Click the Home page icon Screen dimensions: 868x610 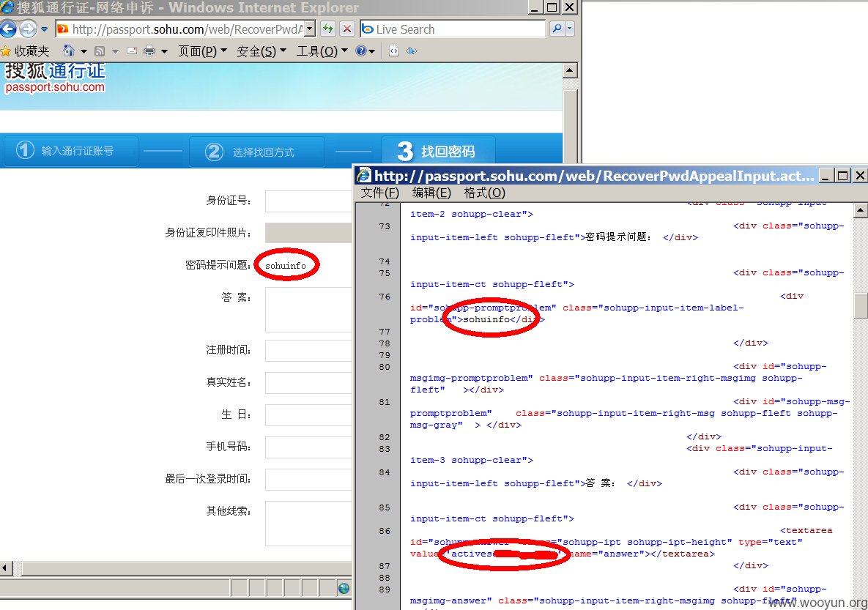click(x=68, y=51)
